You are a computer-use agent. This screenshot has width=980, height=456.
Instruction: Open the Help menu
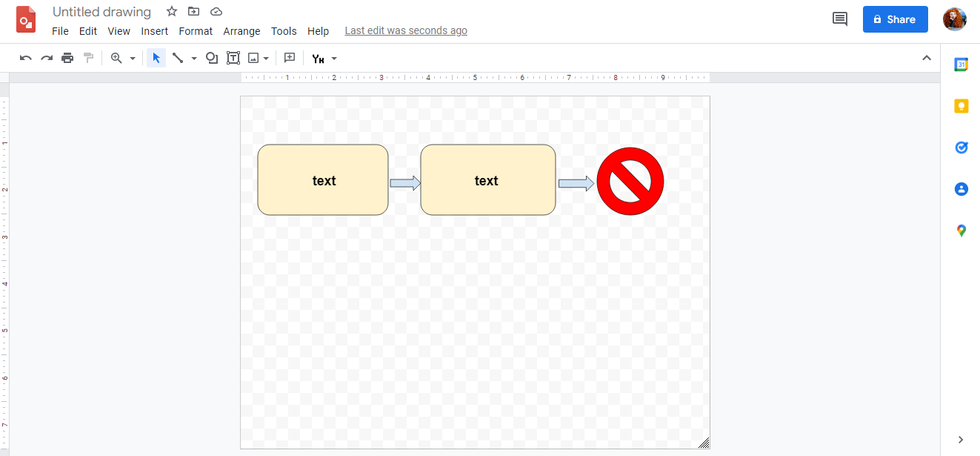318,31
